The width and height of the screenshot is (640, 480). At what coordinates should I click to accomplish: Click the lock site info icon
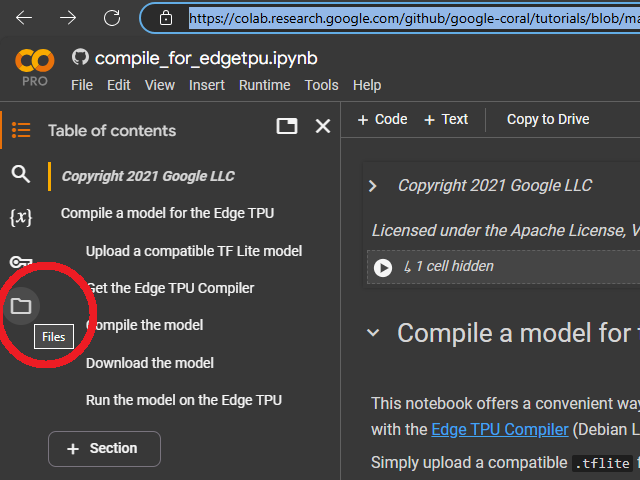click(x=166, y=18)
